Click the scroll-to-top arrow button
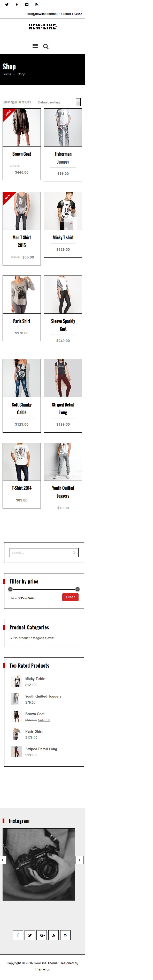This screenshot has width=153, height=980. [x=71, y=223]
